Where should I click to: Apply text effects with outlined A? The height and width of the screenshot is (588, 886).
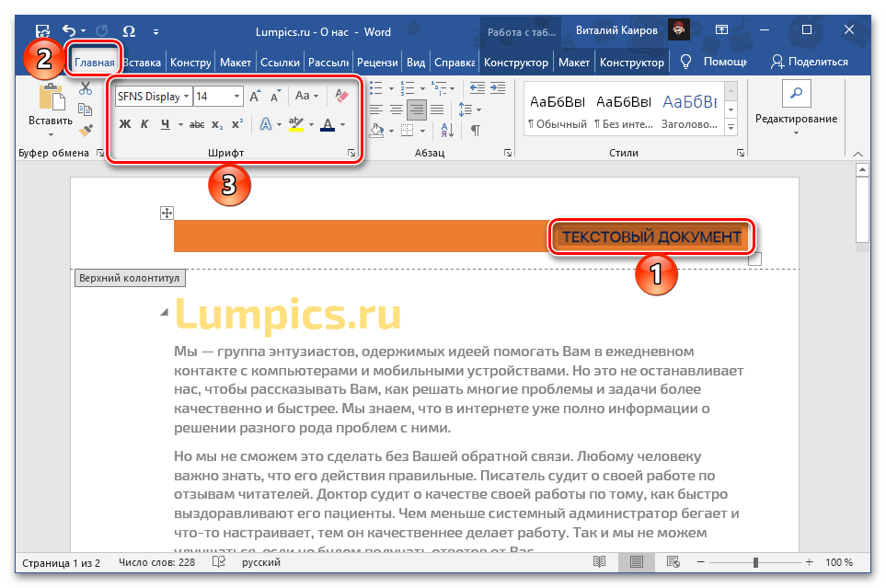coord(266,124)
